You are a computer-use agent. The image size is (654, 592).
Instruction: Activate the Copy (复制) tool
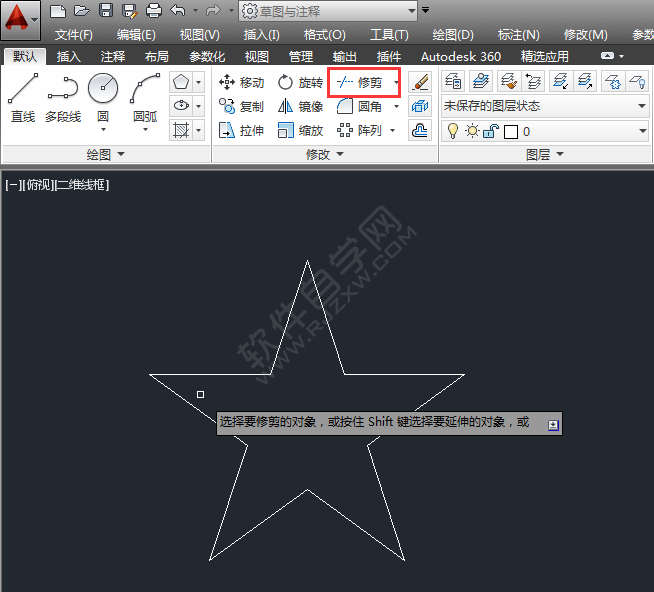coord(241,107)
